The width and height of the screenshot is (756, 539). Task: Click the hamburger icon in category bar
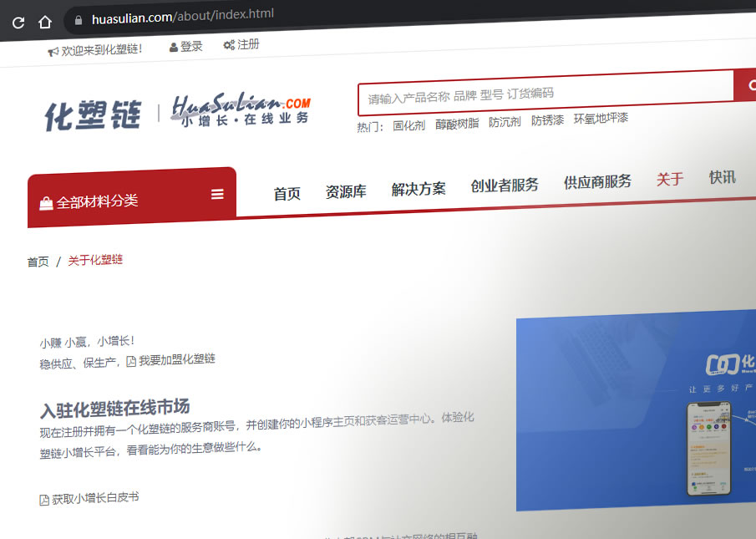coord(217,194)
